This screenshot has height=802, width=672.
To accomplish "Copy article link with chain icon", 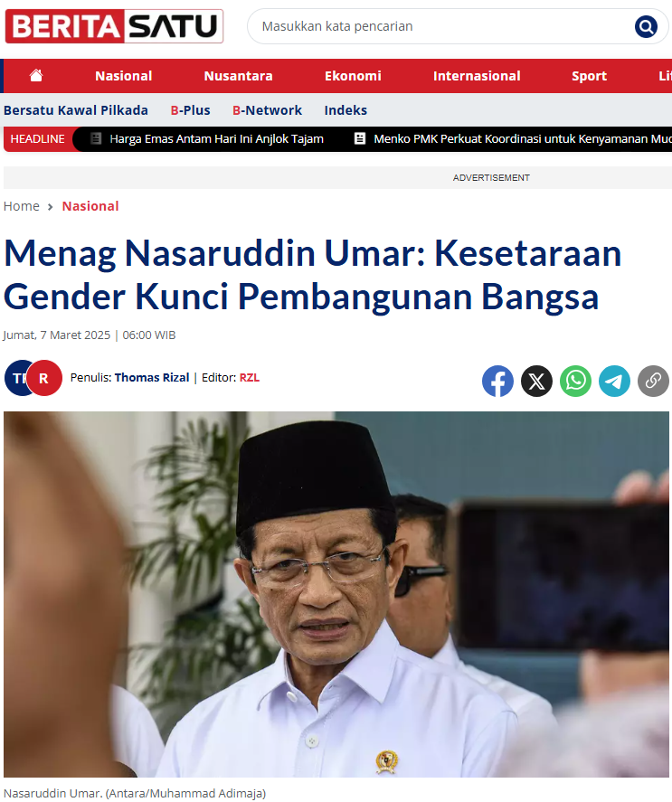I will [653, 381].
